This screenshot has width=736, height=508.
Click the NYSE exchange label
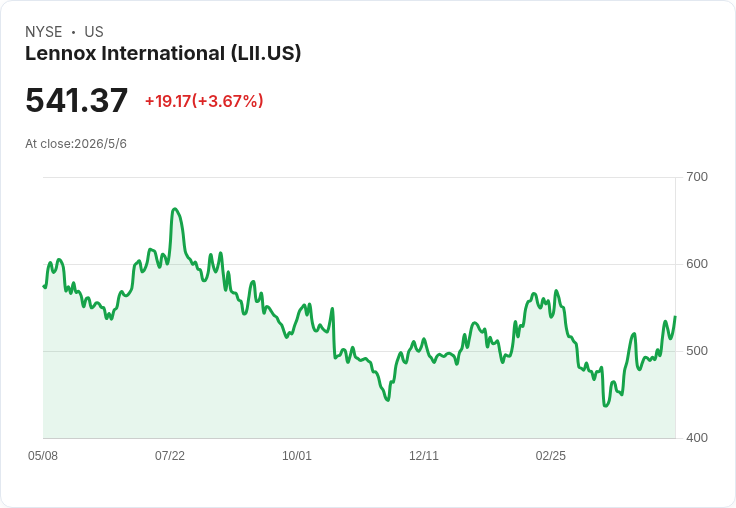(44, 32)
